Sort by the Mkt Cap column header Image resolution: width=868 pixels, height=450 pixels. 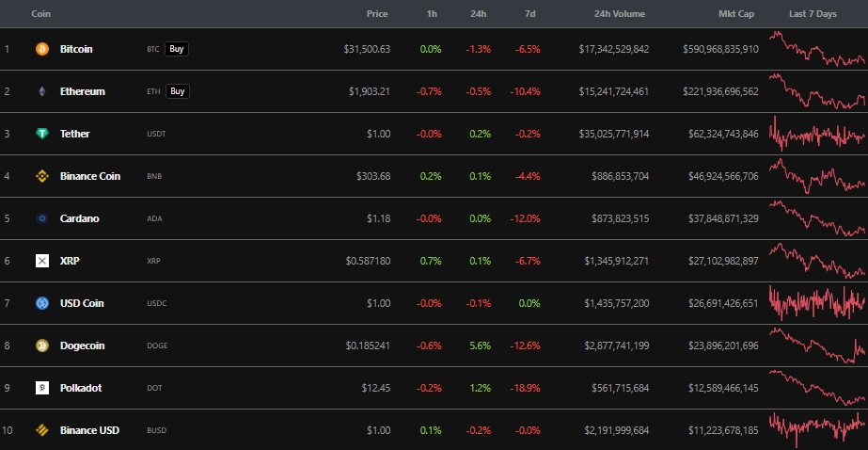[738, 14]
